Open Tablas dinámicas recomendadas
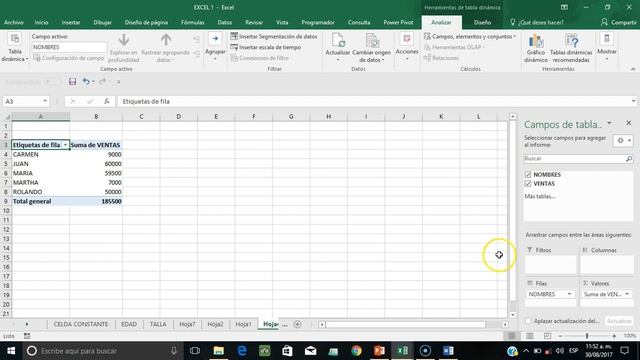Image resolution: width=640 pixels, height=360 pixels. (x=571, y=48)
